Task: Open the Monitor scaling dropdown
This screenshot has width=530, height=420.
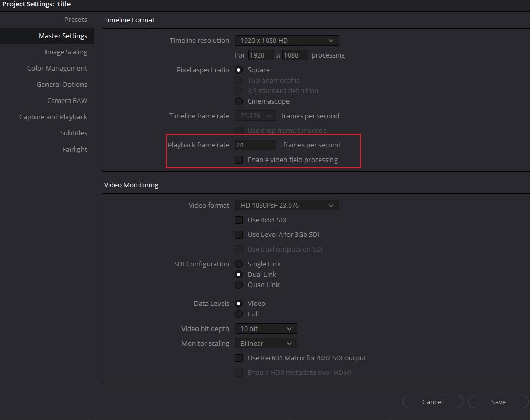Action: click(266, 344)
